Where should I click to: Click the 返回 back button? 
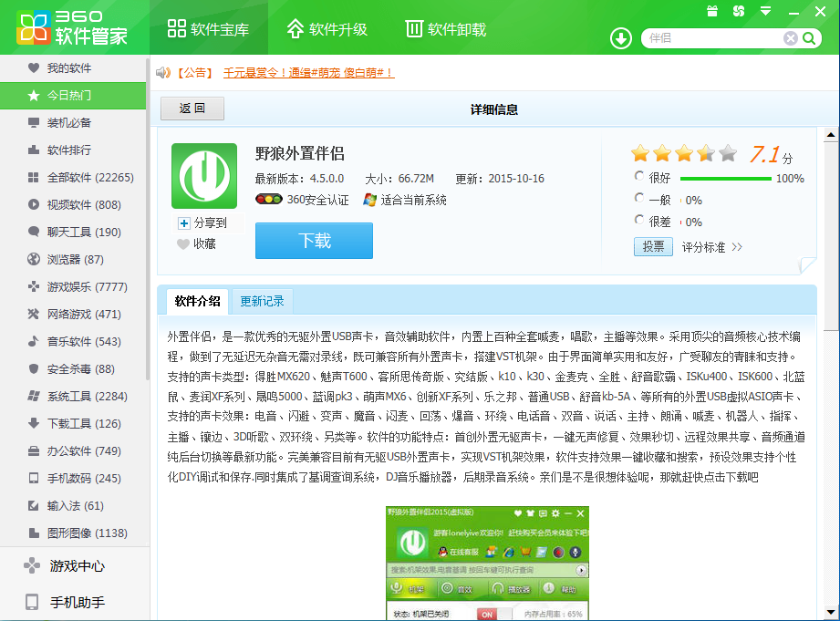click(192, 109)
